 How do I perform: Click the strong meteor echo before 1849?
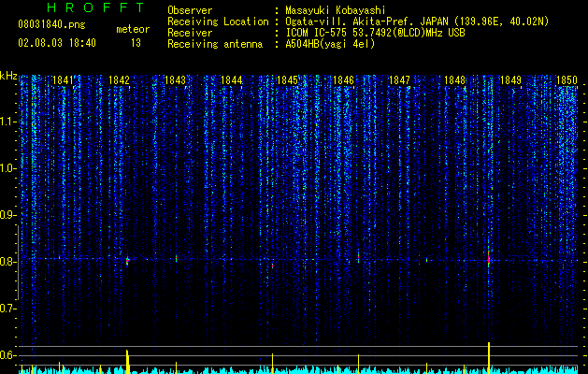pyautogui.click(x=489, y=260)
